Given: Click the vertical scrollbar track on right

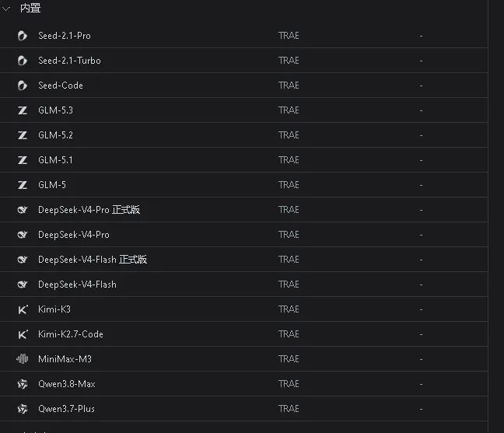Looking at the screenshot, I should point(496,216).
